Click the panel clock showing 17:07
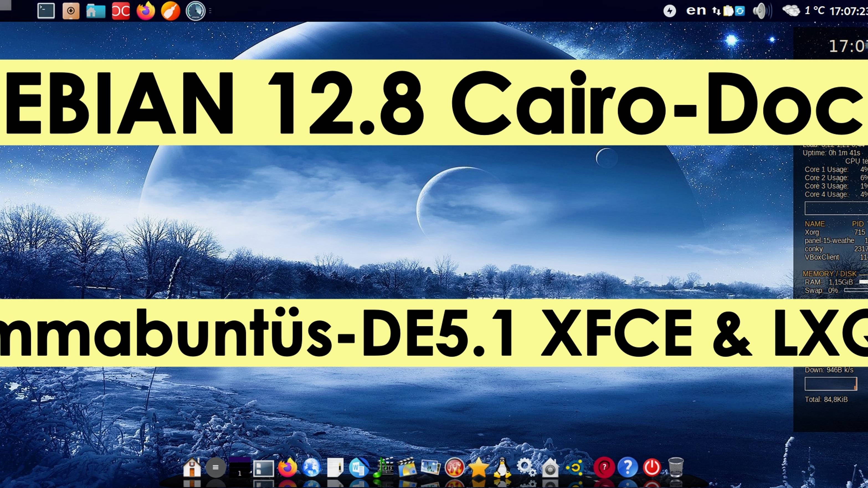This screenshot has height=488, width=868. [x=848, y=12]
